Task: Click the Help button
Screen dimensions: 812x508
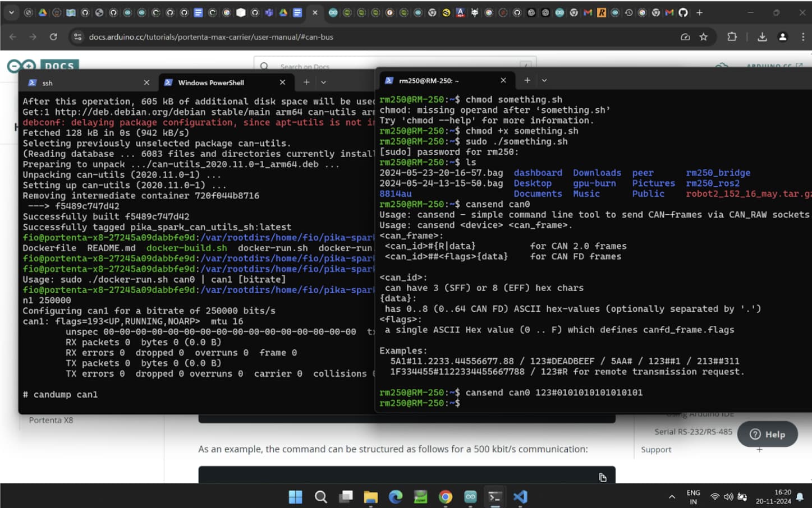Action: point(767,433)
